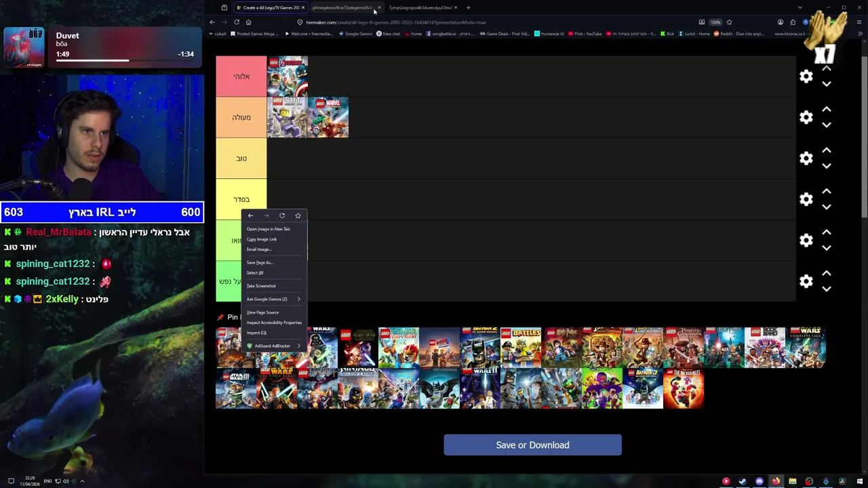Click reload icon in the context menu
Image resolution: width=868 pixels, height=488 pixels.
pyautogui.click(x=282, y=216)
